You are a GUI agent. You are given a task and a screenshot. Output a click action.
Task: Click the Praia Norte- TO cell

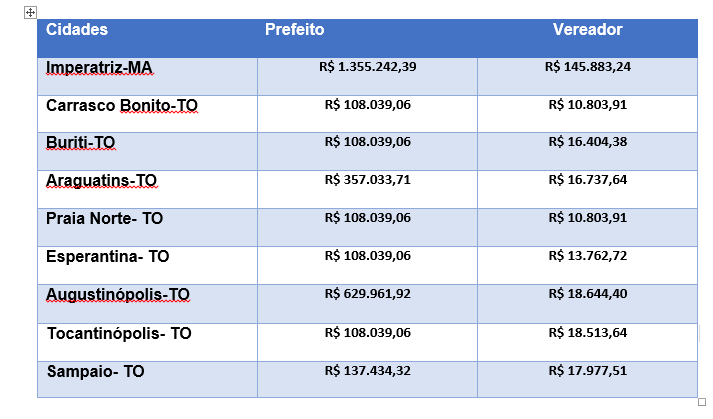point(104,218)
